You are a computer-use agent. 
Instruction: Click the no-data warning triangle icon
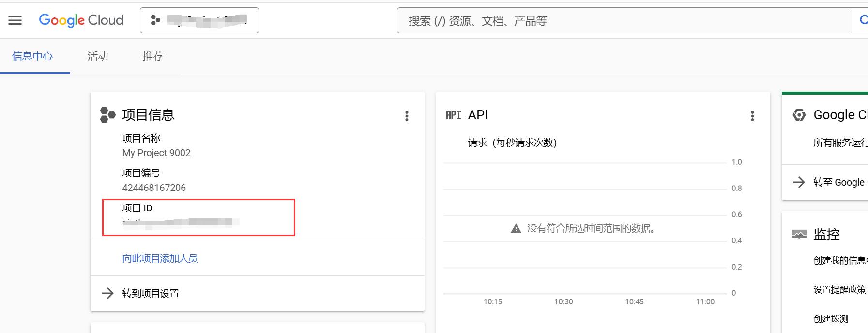tap(516, 228)
